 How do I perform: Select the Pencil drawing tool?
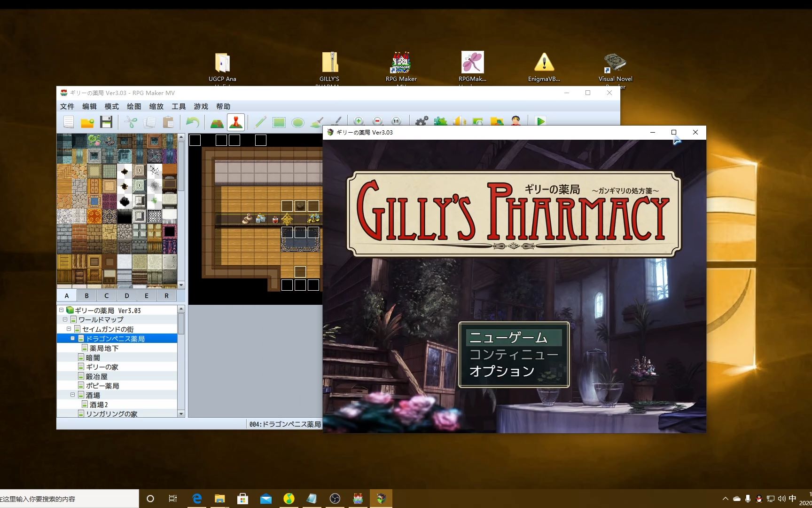tap(260, 122)
